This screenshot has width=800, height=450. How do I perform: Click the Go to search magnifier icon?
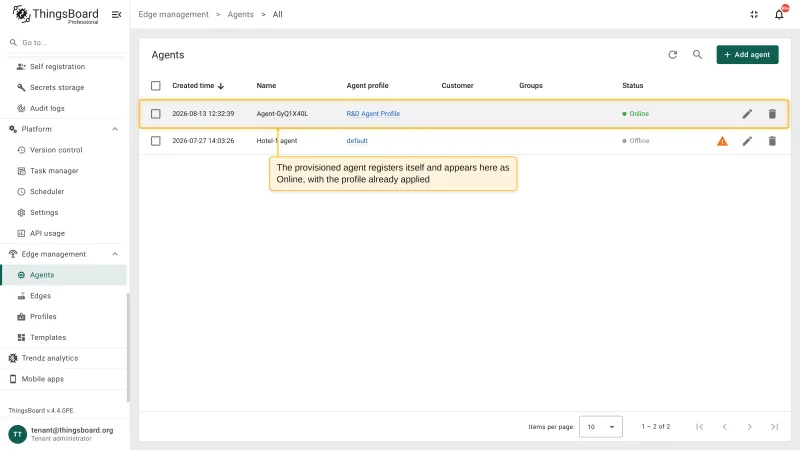pos(13,42)
